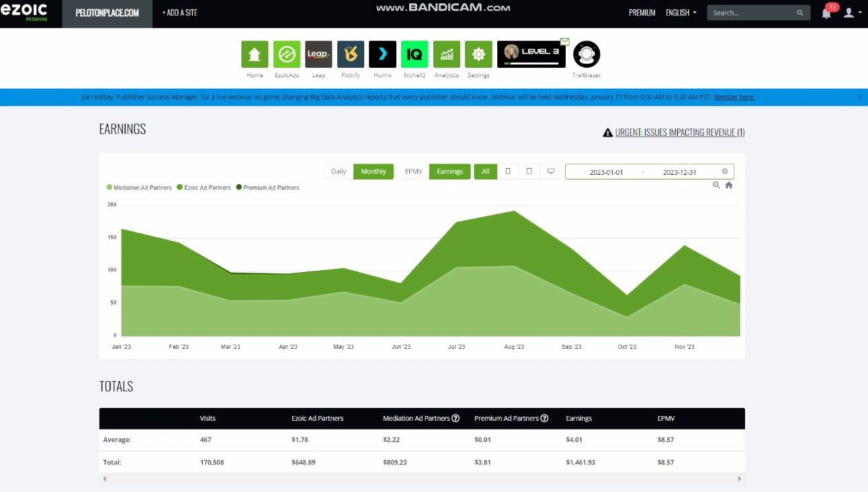Open the Home dashboard icon
The height and width of the screenshot is (492, 868).
point(255,54)
